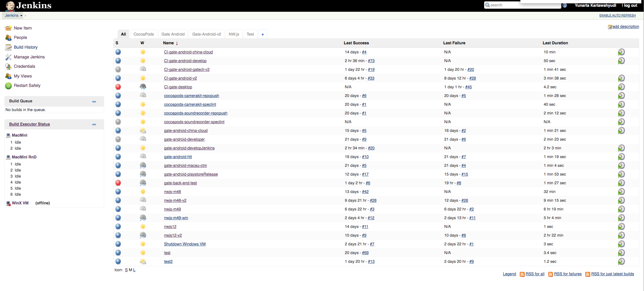This screenshot has width=644, height=291.
Task: Collapse the Build Queue panel
Action: pos(94,101)
